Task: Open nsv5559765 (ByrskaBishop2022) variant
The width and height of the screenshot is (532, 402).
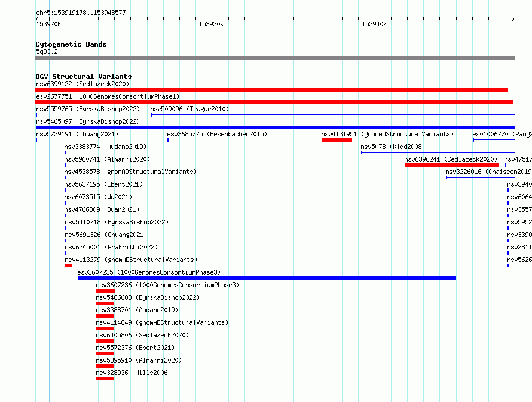Action: point(88,109)
